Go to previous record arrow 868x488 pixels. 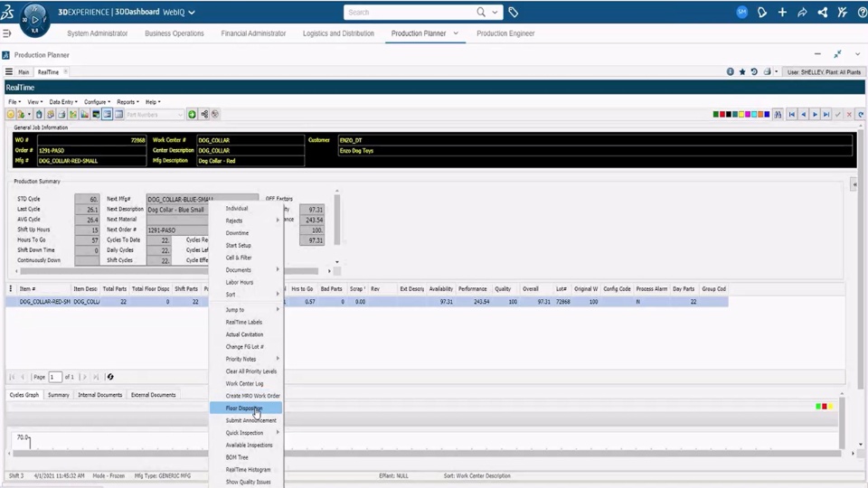click(x=803, y=115)
